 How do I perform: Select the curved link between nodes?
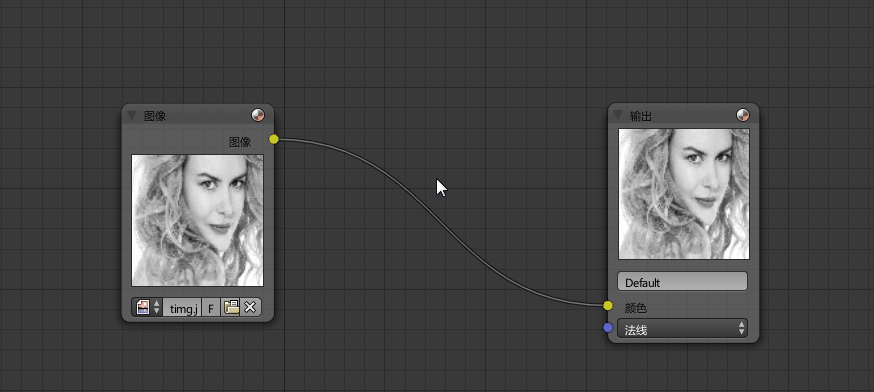tap(440, 221)
